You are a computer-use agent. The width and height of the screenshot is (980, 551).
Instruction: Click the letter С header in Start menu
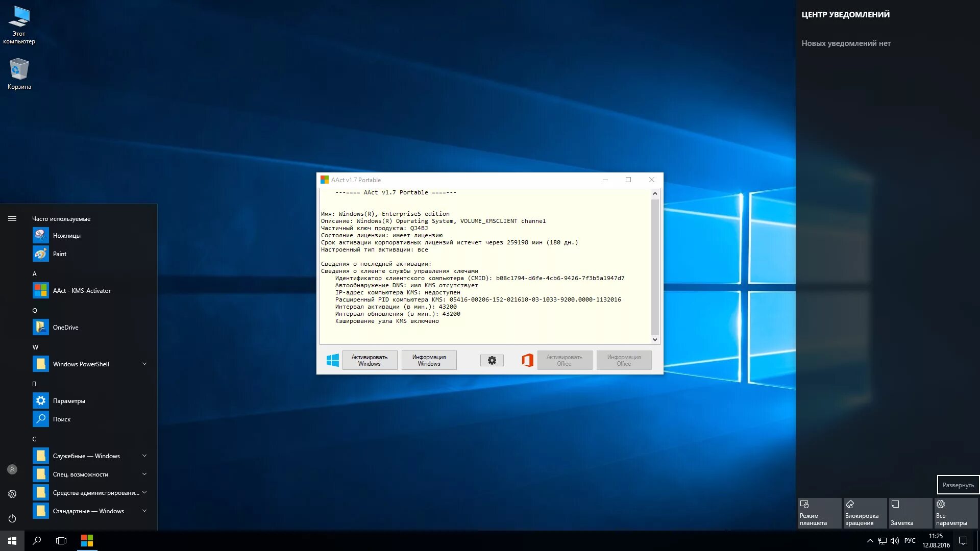34,439
